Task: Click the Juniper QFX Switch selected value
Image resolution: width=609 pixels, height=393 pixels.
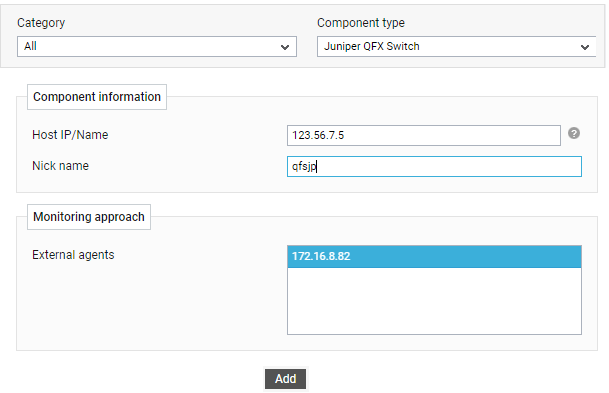Action: pos(372,47)
